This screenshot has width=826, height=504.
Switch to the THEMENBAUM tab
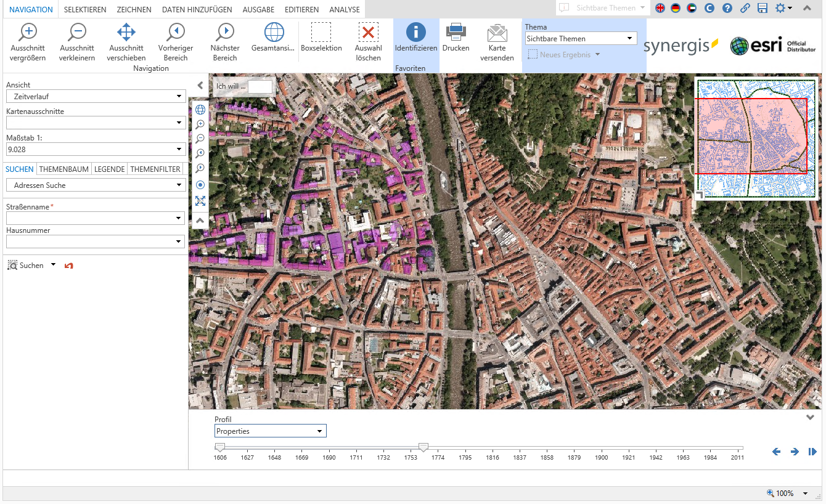coord(64,169)
